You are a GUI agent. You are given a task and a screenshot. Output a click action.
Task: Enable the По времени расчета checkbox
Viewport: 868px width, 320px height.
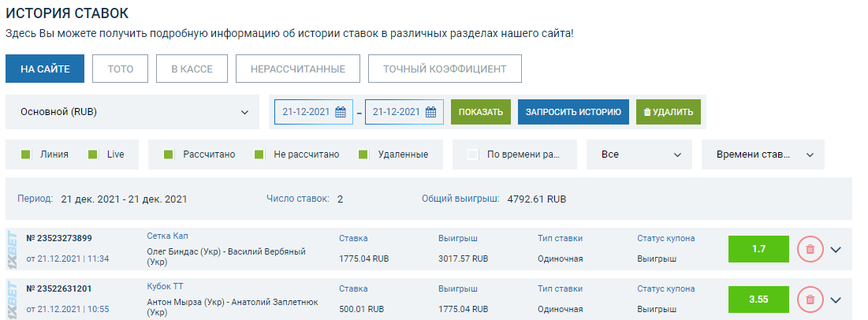point(473,154)
